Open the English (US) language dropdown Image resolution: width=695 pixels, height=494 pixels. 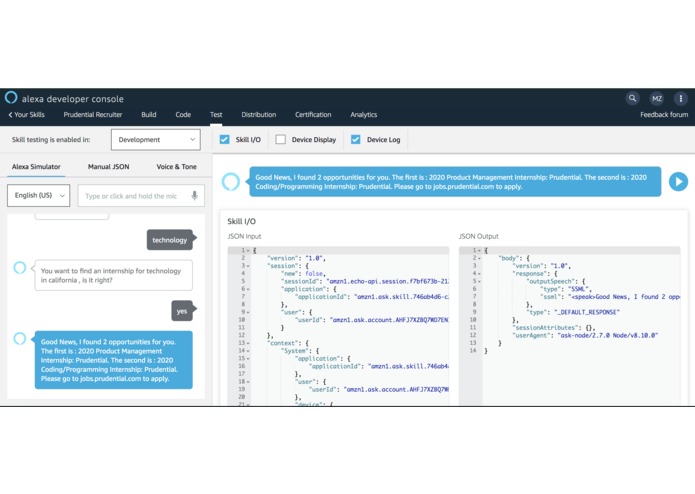(39, 195)
